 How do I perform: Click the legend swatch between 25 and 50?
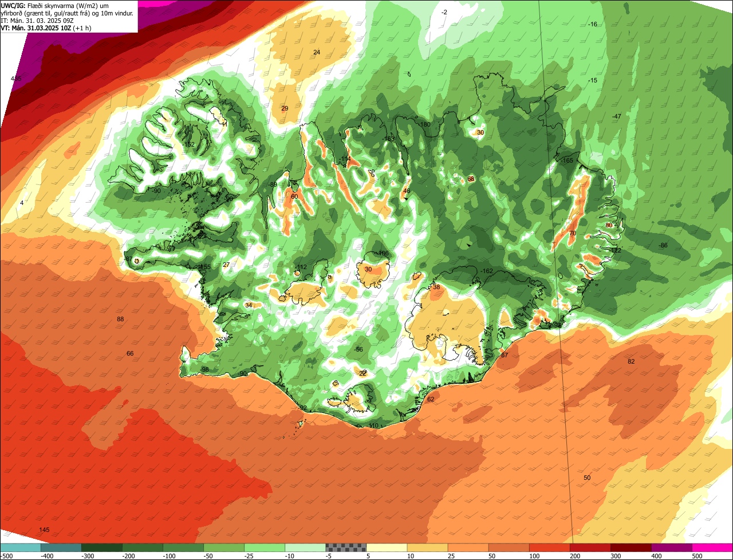pyautogui.click(x=468, y=547)
